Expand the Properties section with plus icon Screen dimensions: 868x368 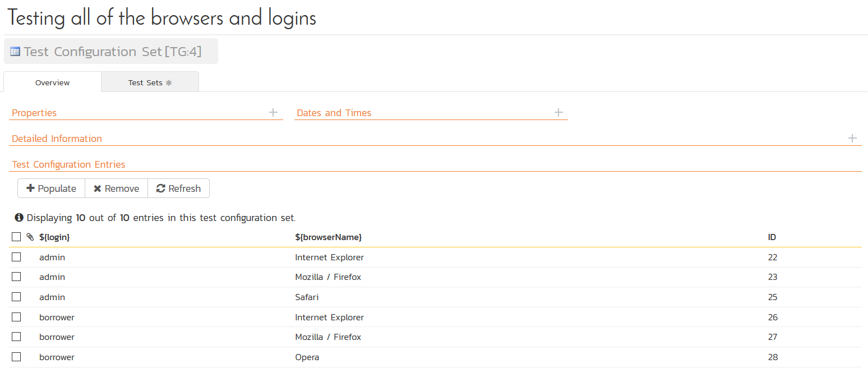tap(273, 113)
